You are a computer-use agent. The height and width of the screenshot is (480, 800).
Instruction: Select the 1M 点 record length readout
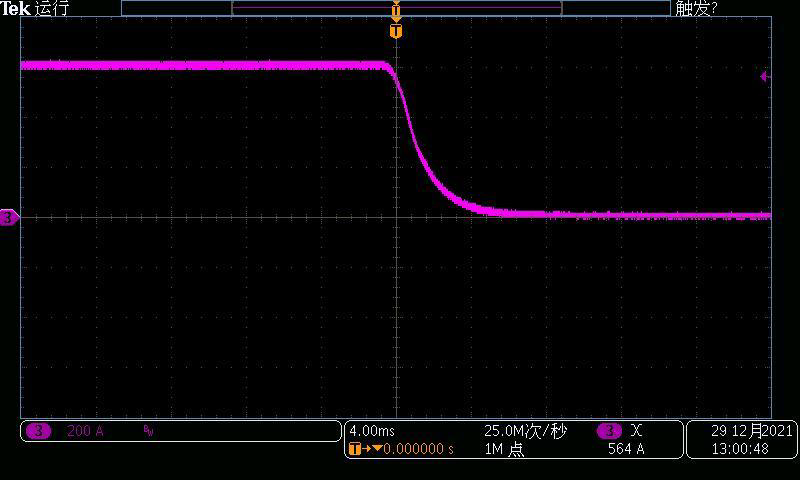[x=504, y=449]
